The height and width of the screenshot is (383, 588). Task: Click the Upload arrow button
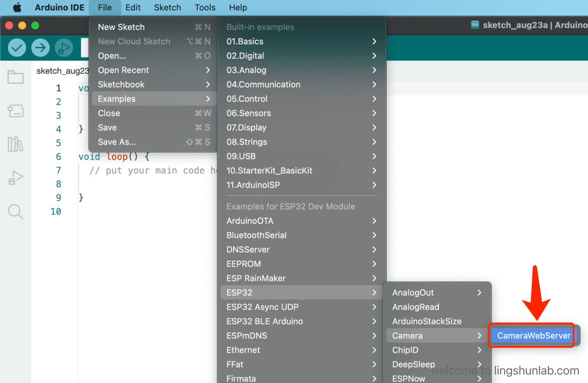40,47
